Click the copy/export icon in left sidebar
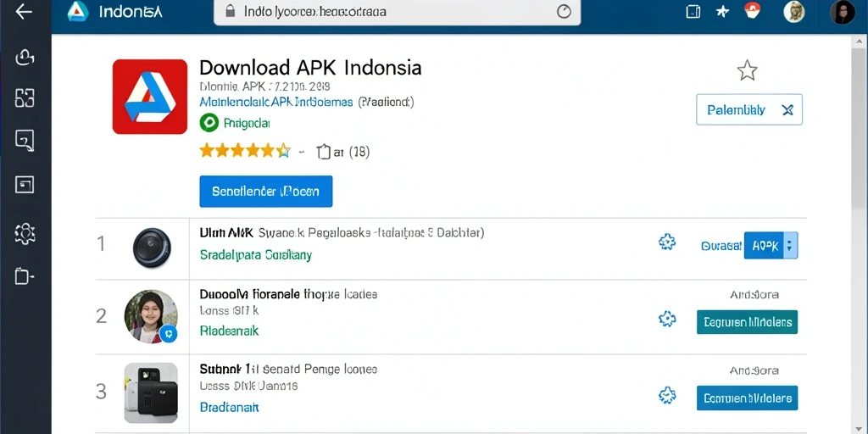This screenshot has width=868, height=434. [x=25, y=275]
